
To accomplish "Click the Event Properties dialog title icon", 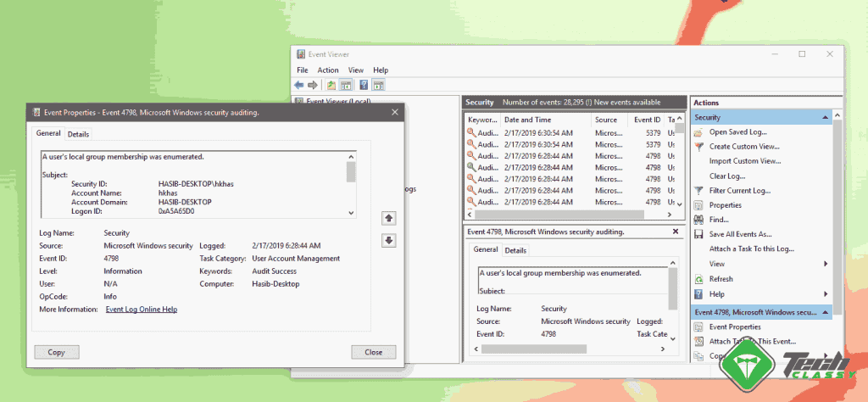I will (36, 113).
